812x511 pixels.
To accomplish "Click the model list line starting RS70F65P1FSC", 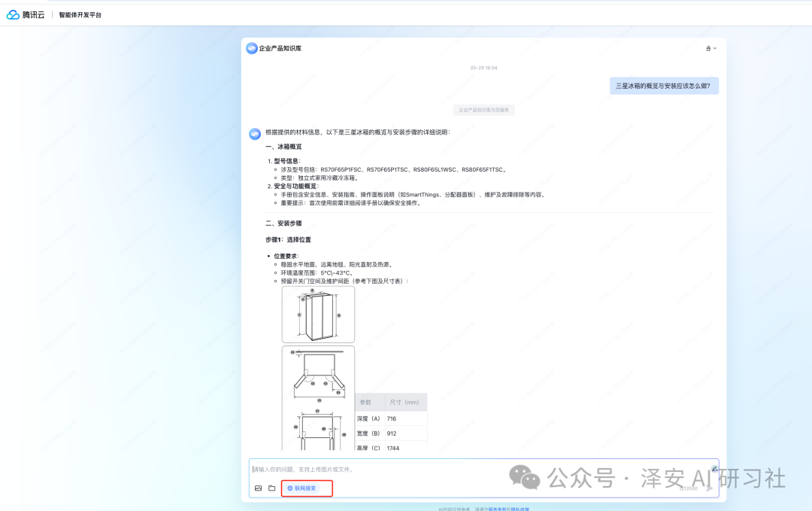I will pyautogui.click(x=393, y=169).
